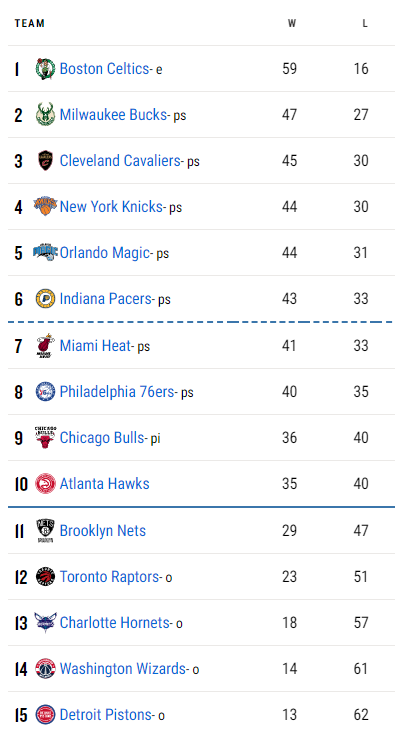Click the Cleveland Cavaliers logo icon
Image resolution: width=395 pixels, height=748 pixels.
pyautogui.click(x=45, y=161)
